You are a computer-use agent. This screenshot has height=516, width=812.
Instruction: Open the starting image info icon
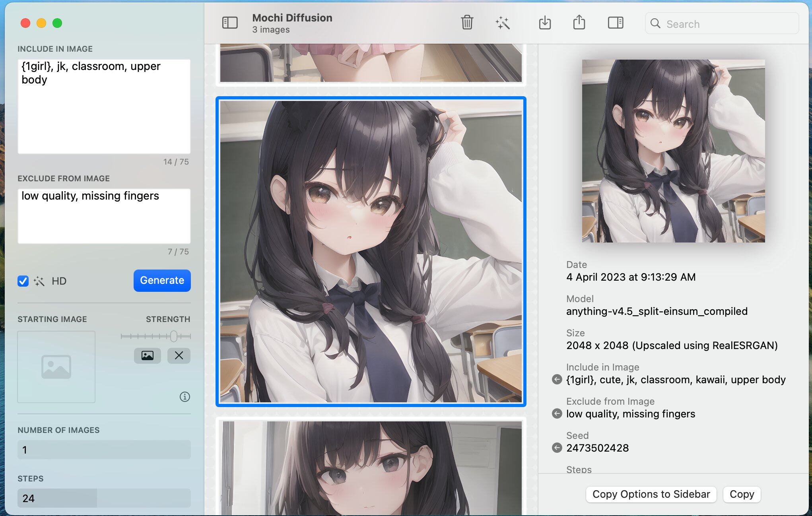click(185, 397)
